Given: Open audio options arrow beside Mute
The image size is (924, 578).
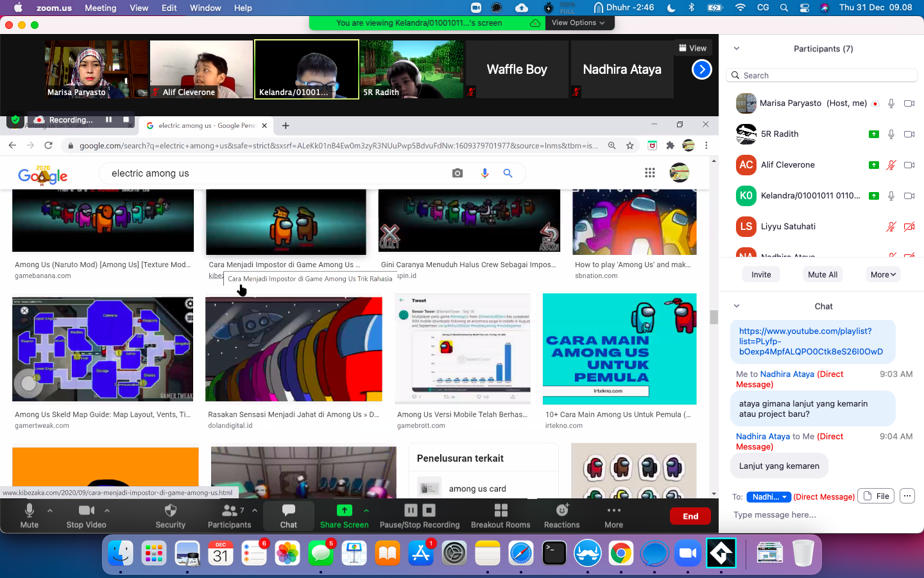Looking at the screenshot, I should [x=50, y=511].
